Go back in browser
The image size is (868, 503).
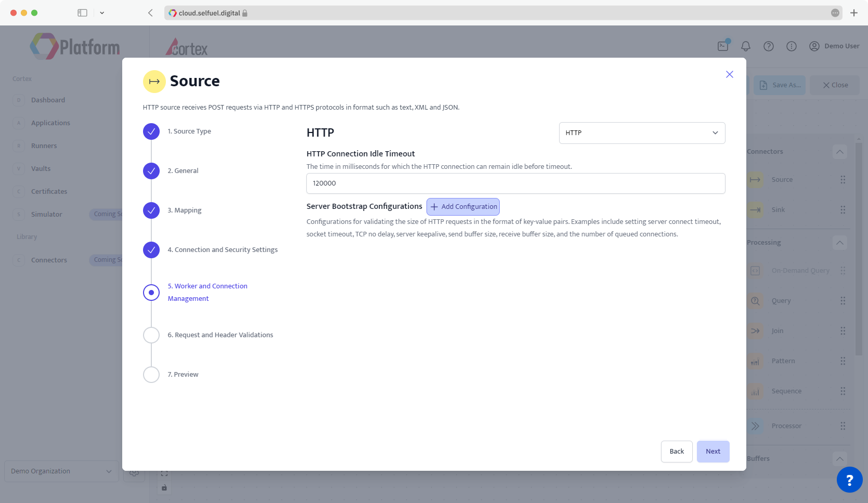(150, 13)
